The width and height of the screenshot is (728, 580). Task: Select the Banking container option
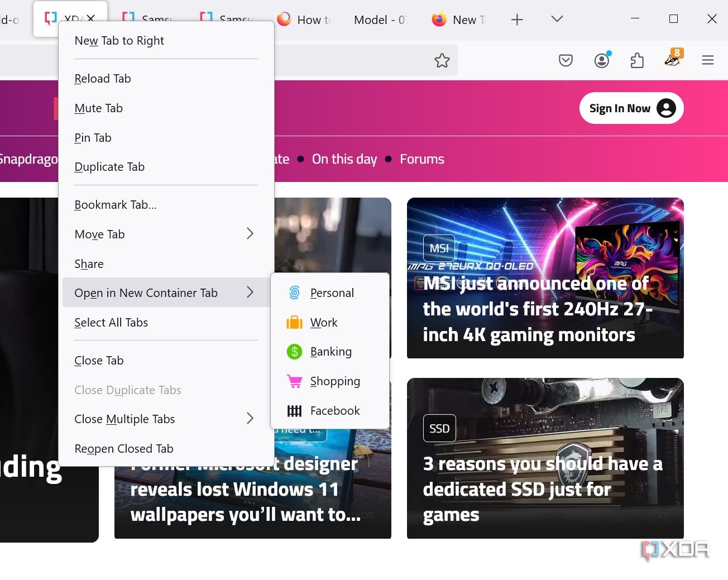pyautogui.click(x=331, y=352)
